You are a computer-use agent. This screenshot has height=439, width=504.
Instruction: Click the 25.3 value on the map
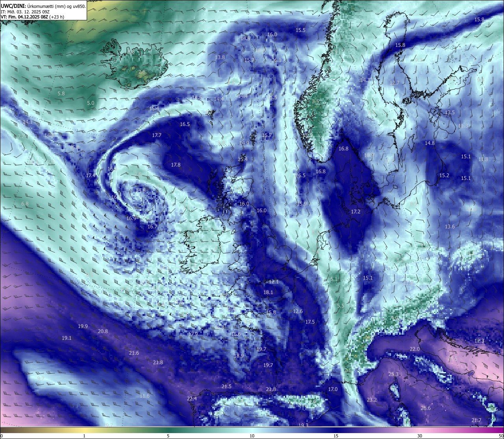[x=393, y=374]
